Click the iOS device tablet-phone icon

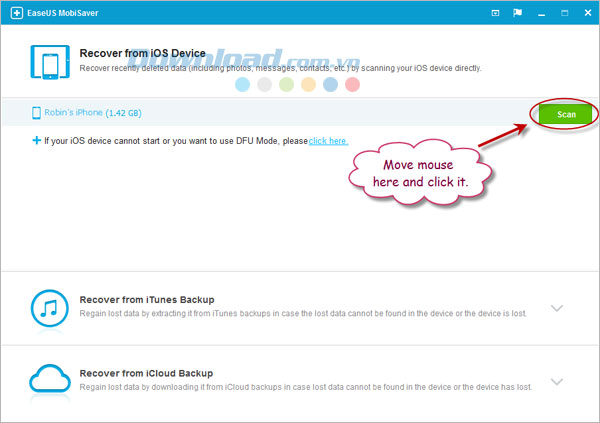[x=50, y=62]
